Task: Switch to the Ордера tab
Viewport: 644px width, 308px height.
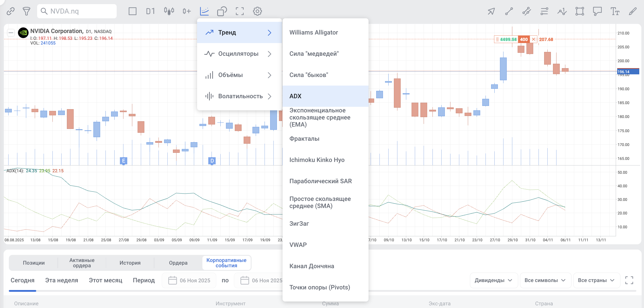Action: coord(178,263)
